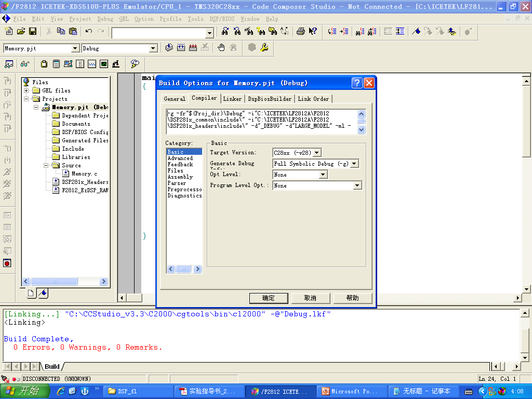This screenshot has height=399, width=532.
Task: Open the Memory.pjt project dropdown
Action: pyautogui.click(x=75, y=48)
